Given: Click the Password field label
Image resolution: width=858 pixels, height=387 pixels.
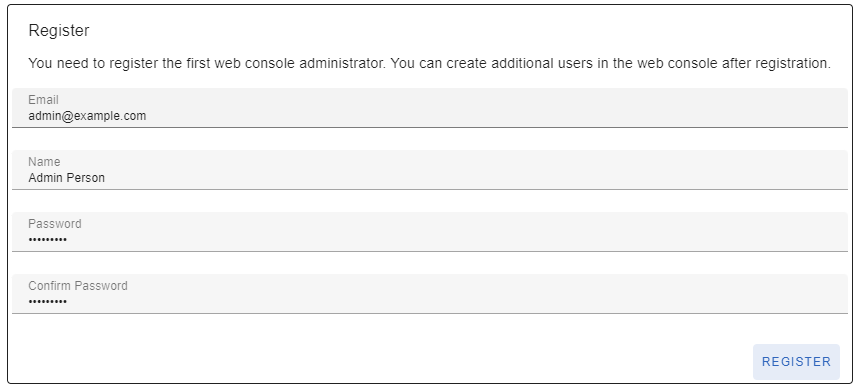Looking at the screenshot, I should [x=55, y=223].
